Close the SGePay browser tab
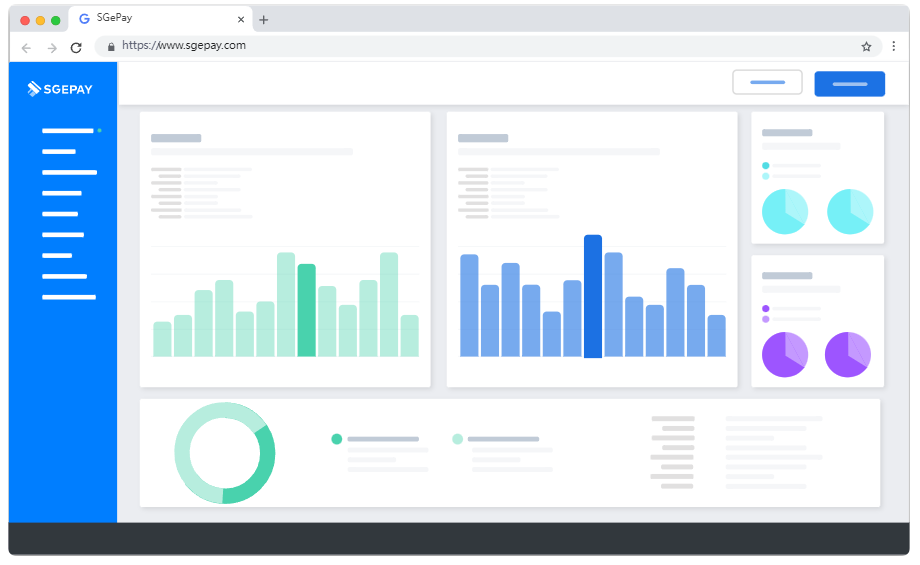Screen dimensions: 920x565 click(240, 19)
